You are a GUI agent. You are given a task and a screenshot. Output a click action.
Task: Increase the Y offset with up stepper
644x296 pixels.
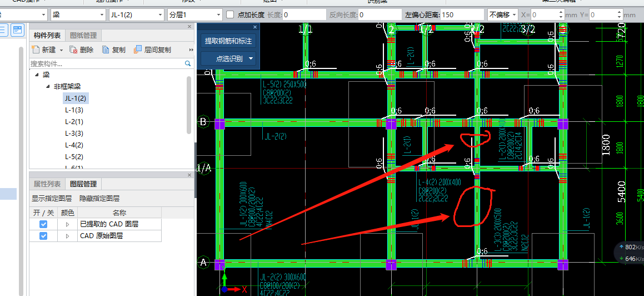pyautogui.click(x=619, y=12)
